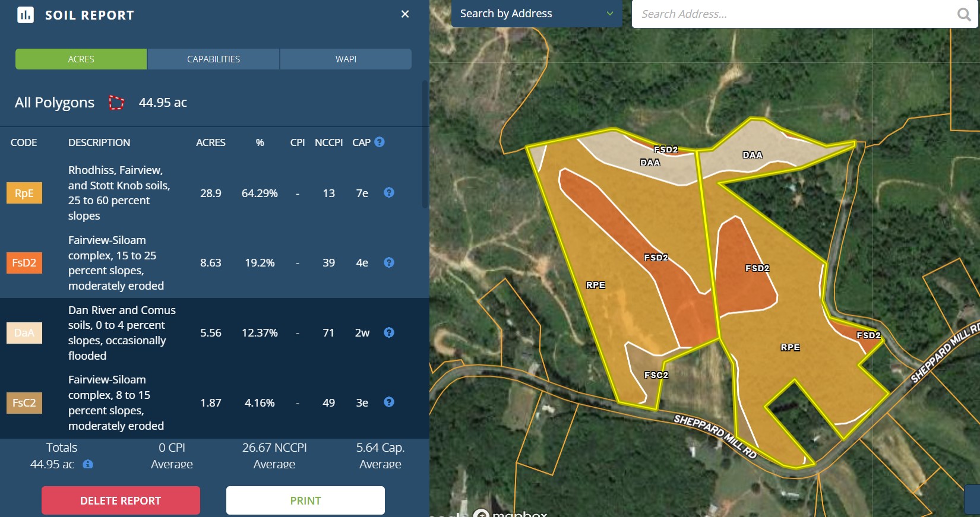This screenshot has width=980, height=517.
Task: Click the red polygon icon beside All Polygons
Action: (116, 103)
